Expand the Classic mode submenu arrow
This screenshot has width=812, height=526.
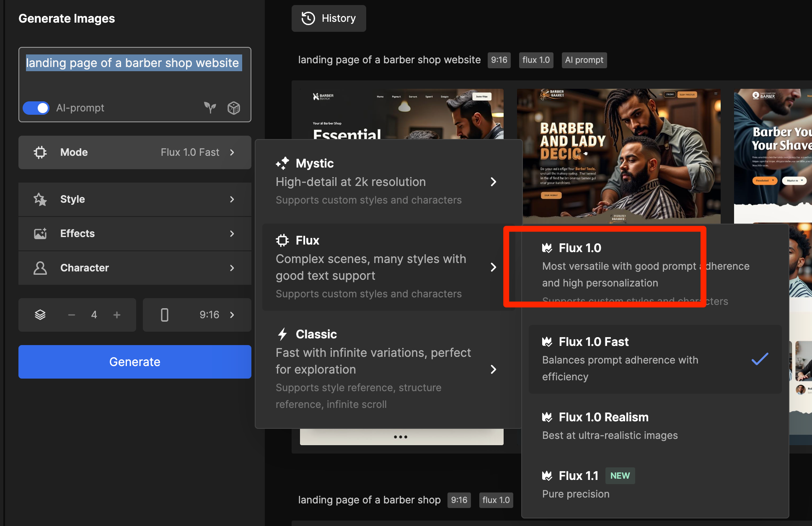click(493, 369)
